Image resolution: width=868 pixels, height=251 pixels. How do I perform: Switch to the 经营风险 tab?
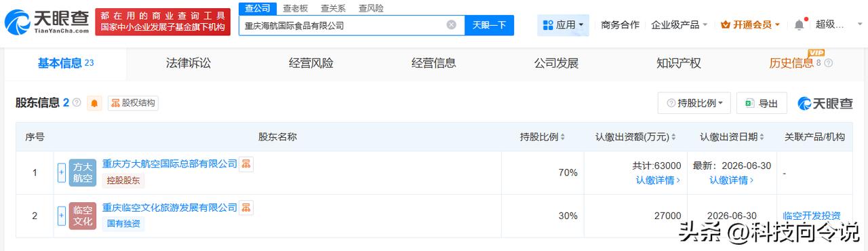[311, 63]
